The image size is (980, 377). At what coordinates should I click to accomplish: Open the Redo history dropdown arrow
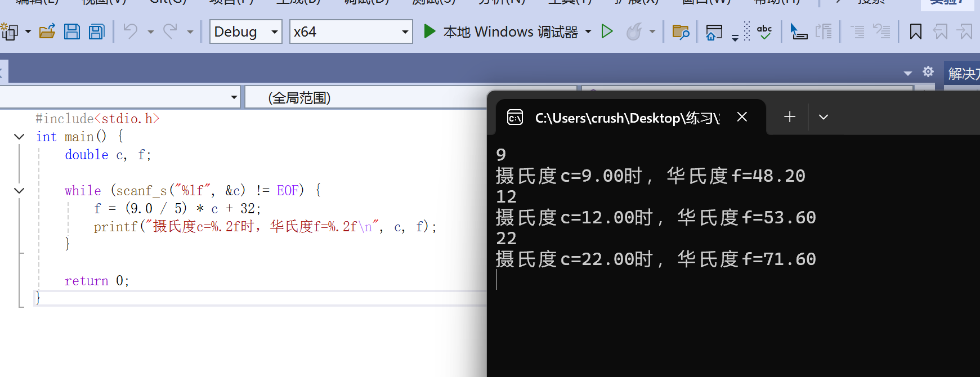click(190, 32)
